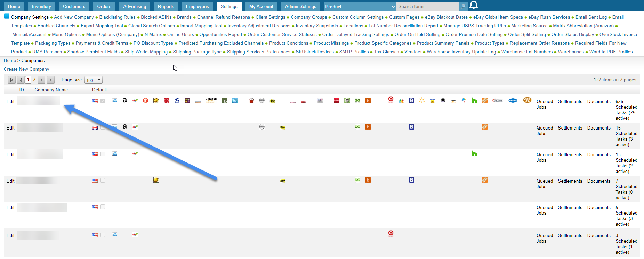Click the Bluefly 'B' icon in first row

pos(412,100)
